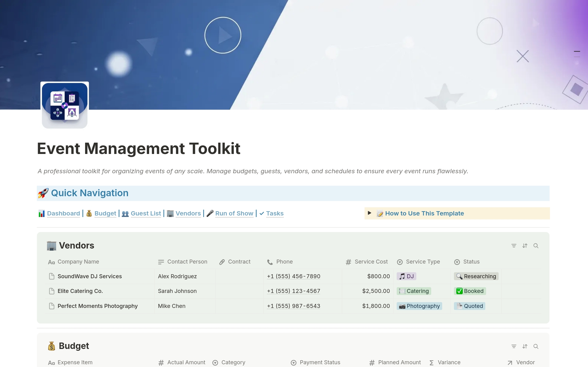This screenshot has width=588, height=367.
Task: Click the Mike Chen contact cell
Action: (185, 306)
